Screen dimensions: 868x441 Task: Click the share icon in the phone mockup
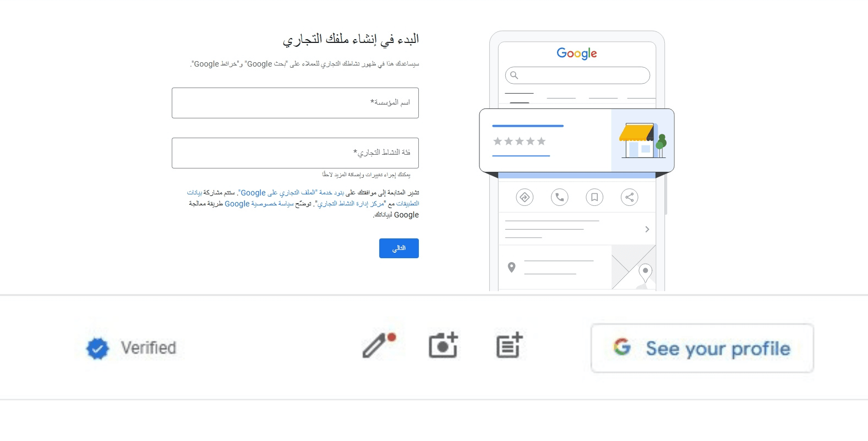coord(629,197)
